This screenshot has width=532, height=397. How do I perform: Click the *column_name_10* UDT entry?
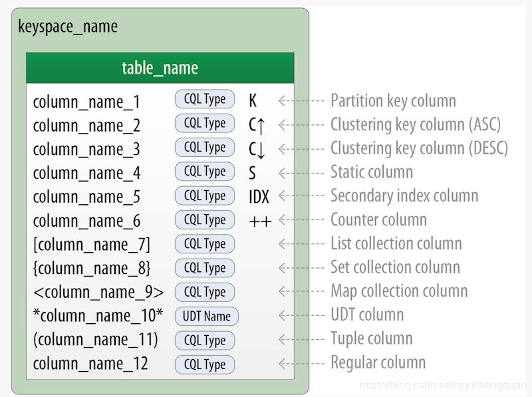pos(98,316)
